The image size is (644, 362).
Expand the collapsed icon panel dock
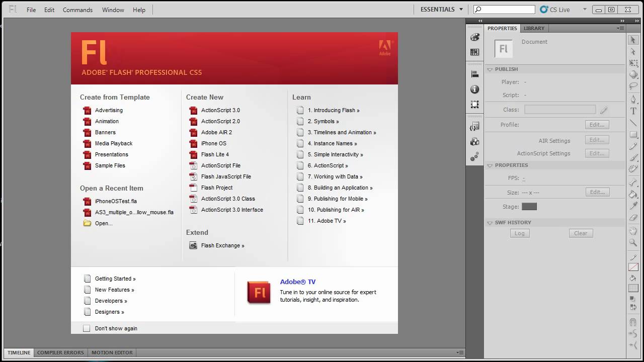point(480,21)
